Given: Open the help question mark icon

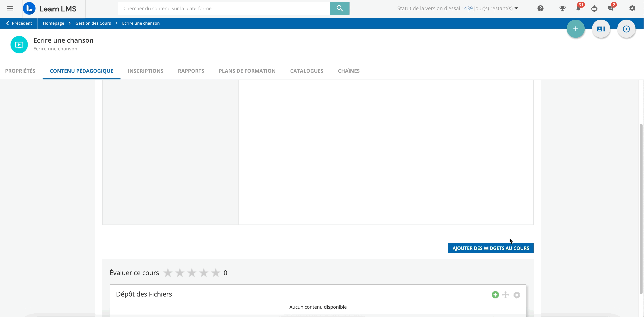Looking at the screenshot, I should click(540, 9).
